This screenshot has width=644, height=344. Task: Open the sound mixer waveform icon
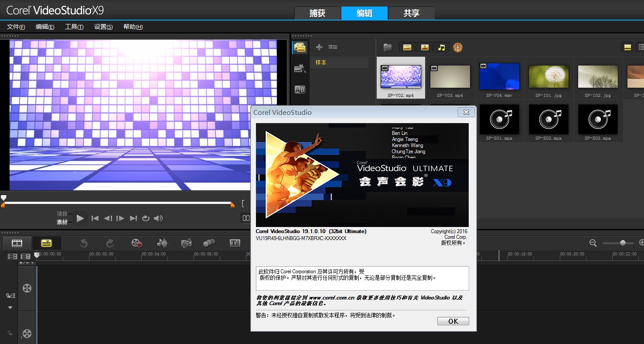[x=162, y=243]
